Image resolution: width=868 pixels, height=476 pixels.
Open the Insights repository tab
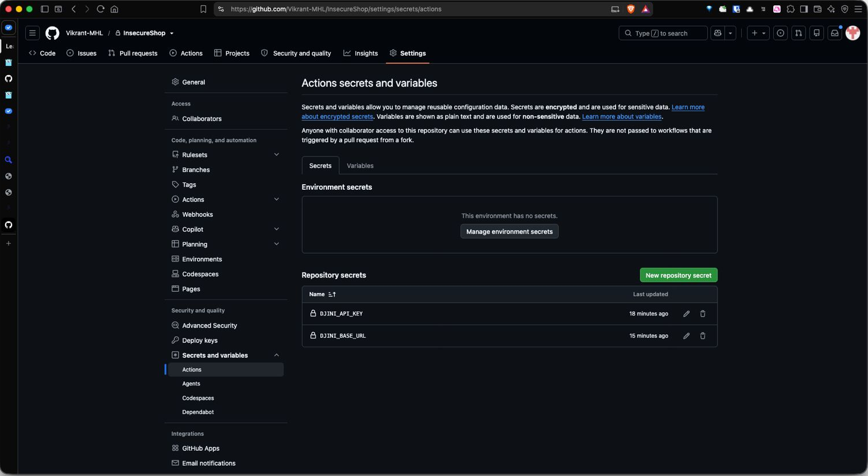[x=361, y=53]
